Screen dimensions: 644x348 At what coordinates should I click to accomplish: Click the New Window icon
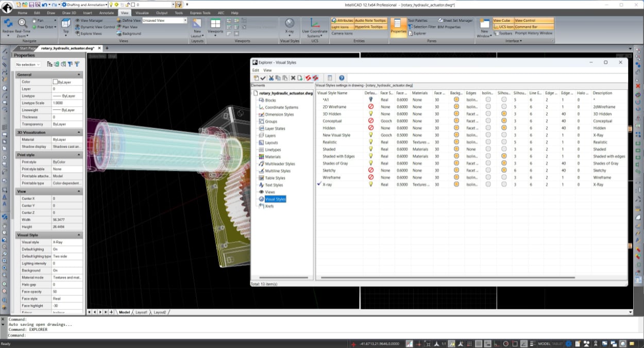coord(484,24)
